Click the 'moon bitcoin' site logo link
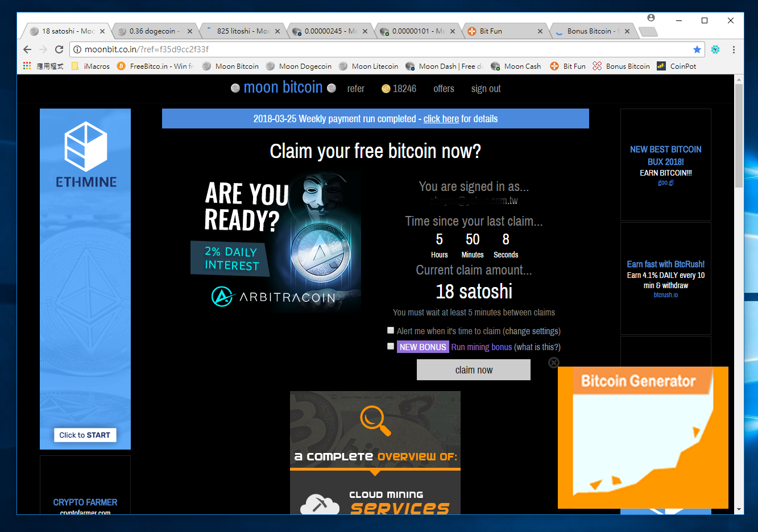 [283, 88]
